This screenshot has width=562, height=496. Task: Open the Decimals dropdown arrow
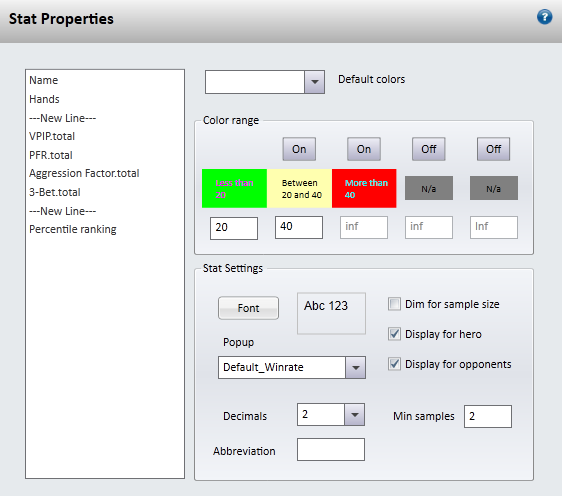[x=354, y=415]
